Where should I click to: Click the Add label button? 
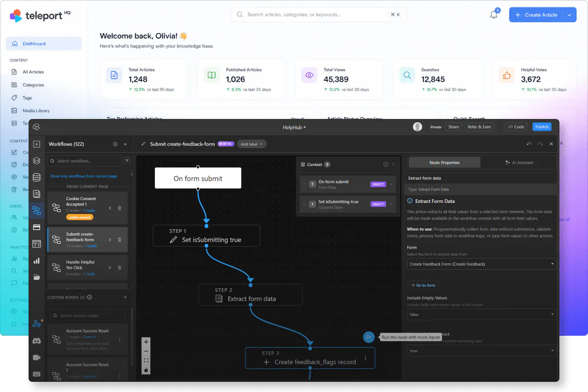click(252, 144)
